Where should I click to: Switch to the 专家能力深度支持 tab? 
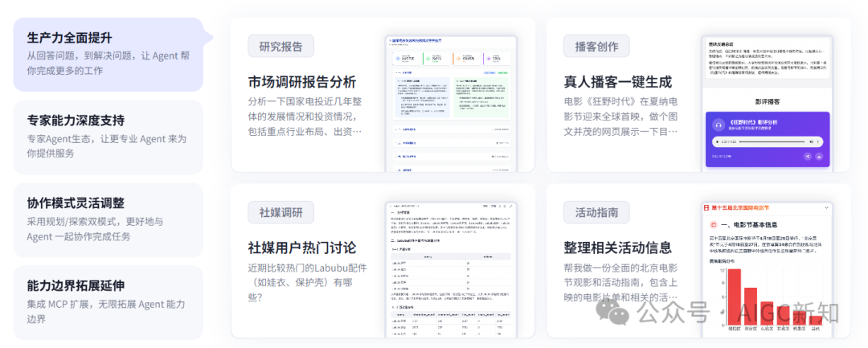pyautogui.click(x=108, y=137)
